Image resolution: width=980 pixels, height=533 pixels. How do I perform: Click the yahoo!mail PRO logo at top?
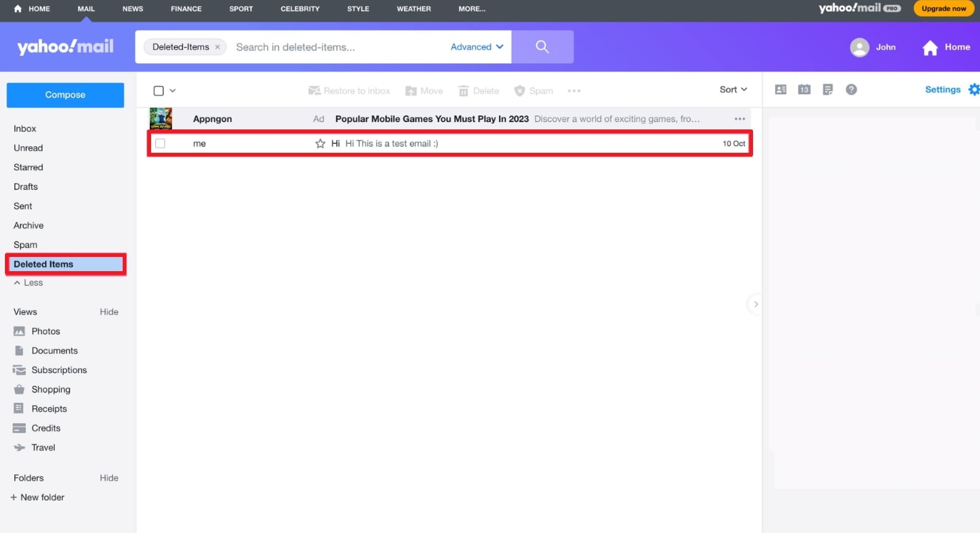click(860, 8)
